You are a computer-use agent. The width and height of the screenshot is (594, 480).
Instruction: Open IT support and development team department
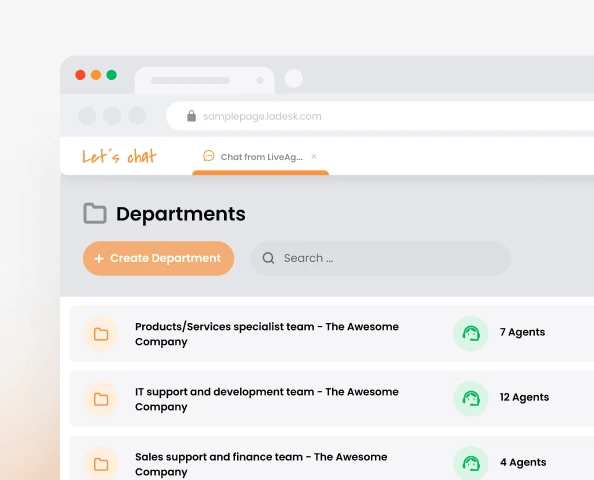(x=267, y=399)
